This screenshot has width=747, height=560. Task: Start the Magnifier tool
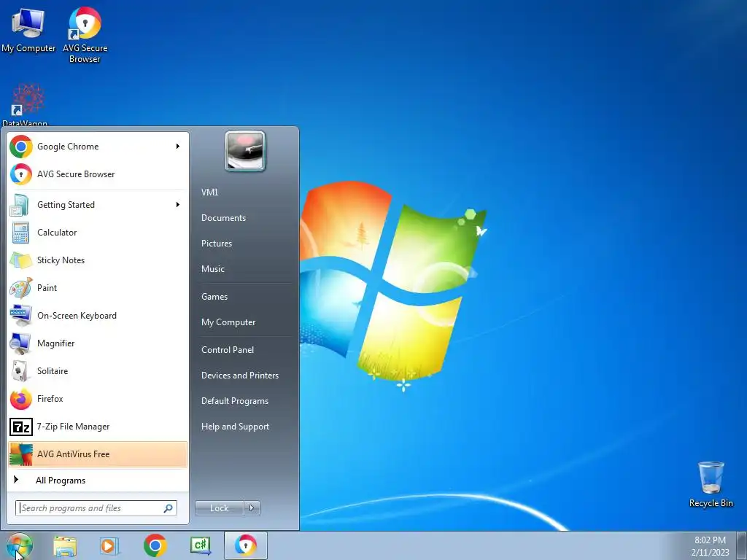pos(98,343)
